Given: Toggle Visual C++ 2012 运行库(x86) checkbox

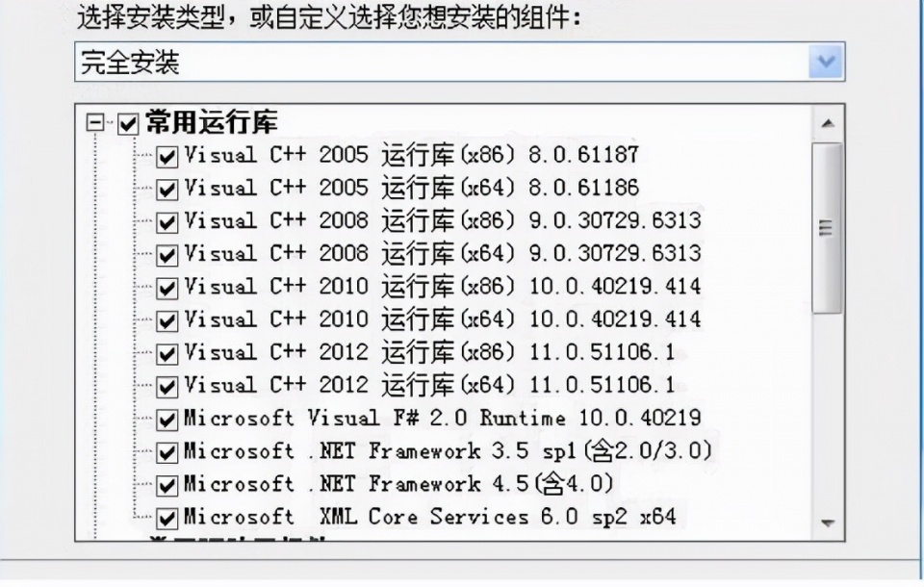Looking at the screenshot, I should (167, 355).
